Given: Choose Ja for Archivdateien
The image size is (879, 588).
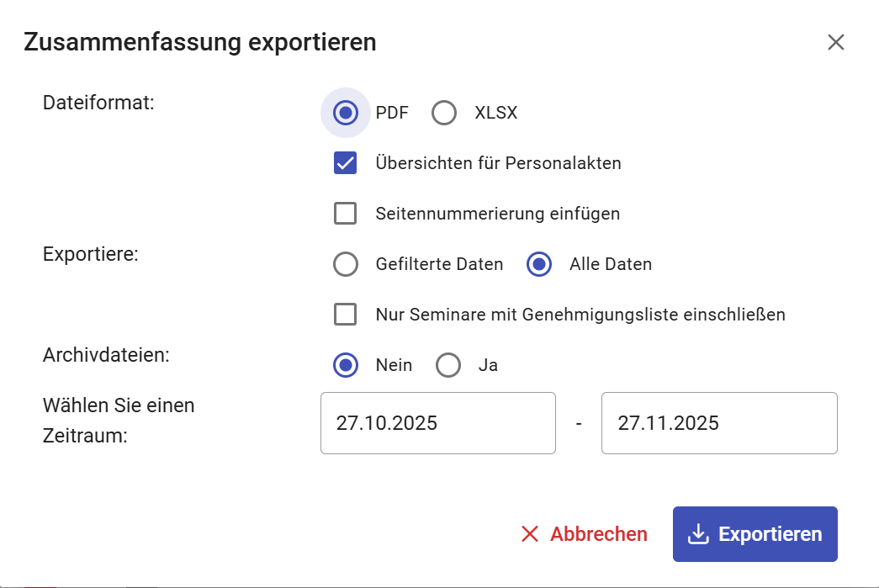Looking at the screenshot, I should click(448, 365).
